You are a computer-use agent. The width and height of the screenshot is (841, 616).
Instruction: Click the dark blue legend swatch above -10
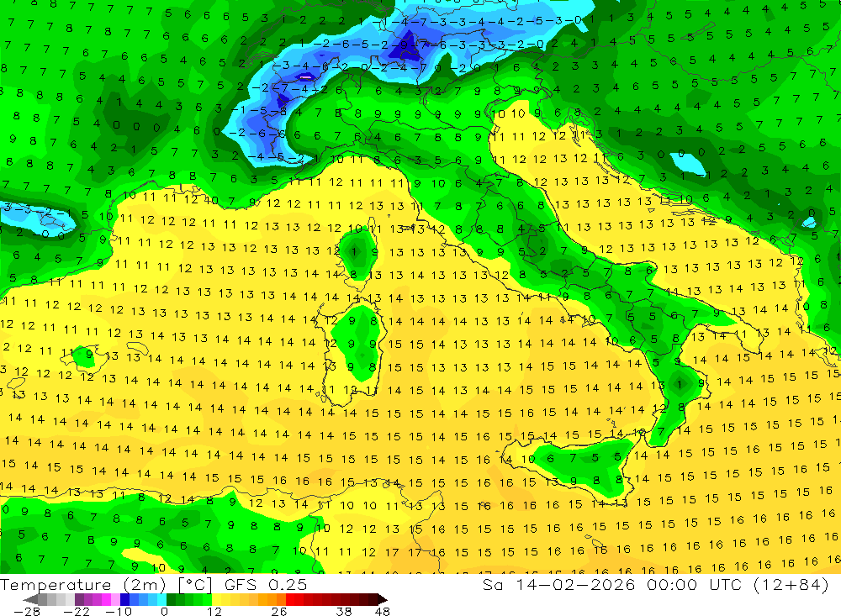pyautogui.click(x=124, y=599)
